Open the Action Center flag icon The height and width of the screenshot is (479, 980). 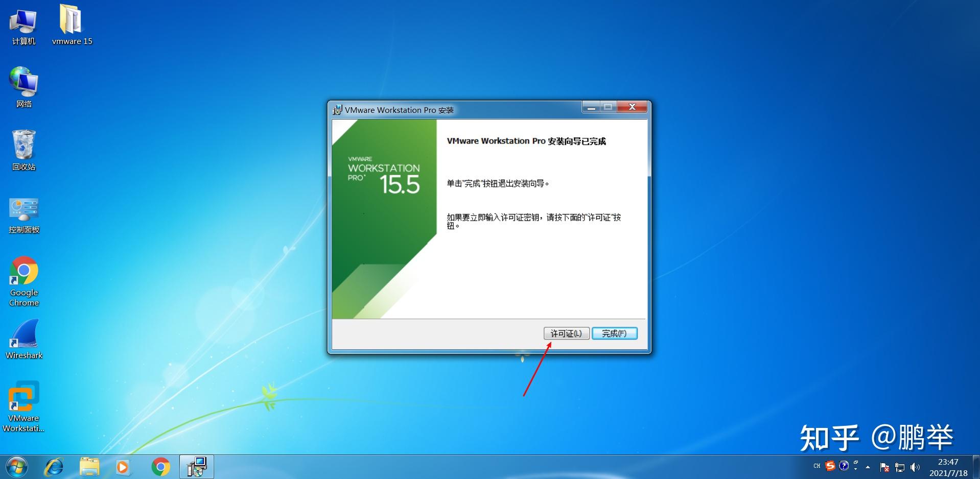pyautogui.click(x=885, y=467)
